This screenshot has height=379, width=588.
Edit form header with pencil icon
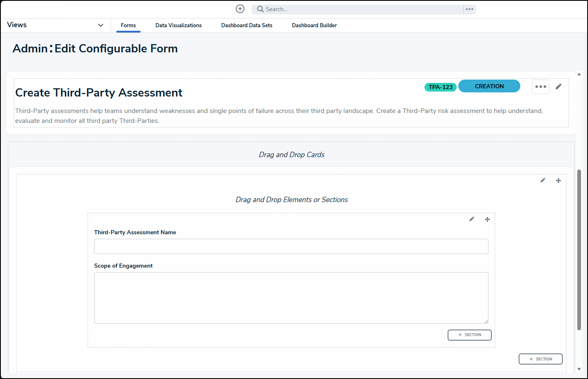tap(559, 87)
